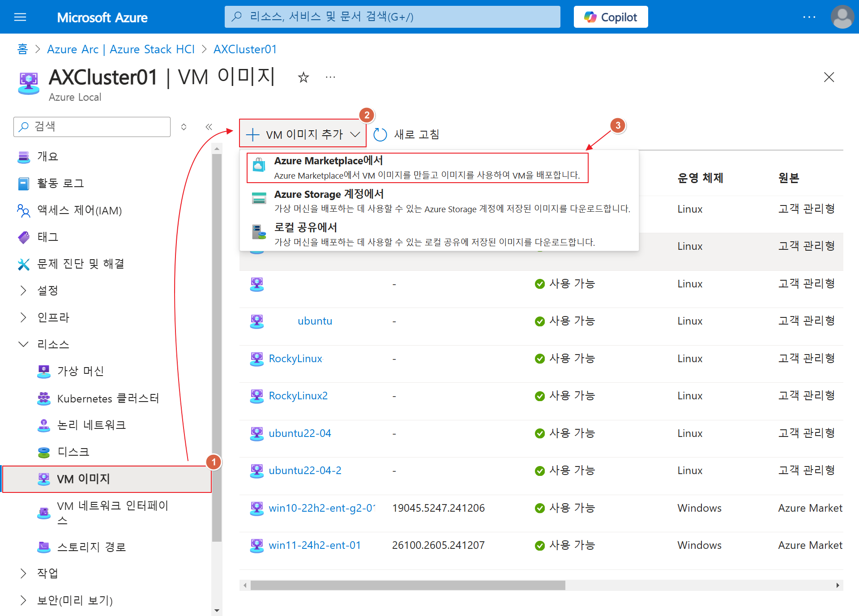This screenshot has width=859, height=616.
Task: Click the VM icon in win11-24h2-ent-01 row
Action: tap(256, 545)
